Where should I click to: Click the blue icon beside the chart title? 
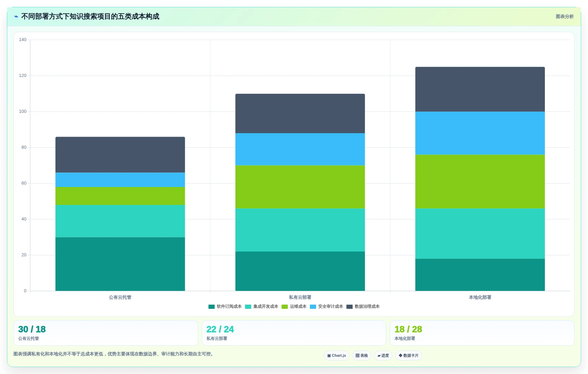click(16, 17)
